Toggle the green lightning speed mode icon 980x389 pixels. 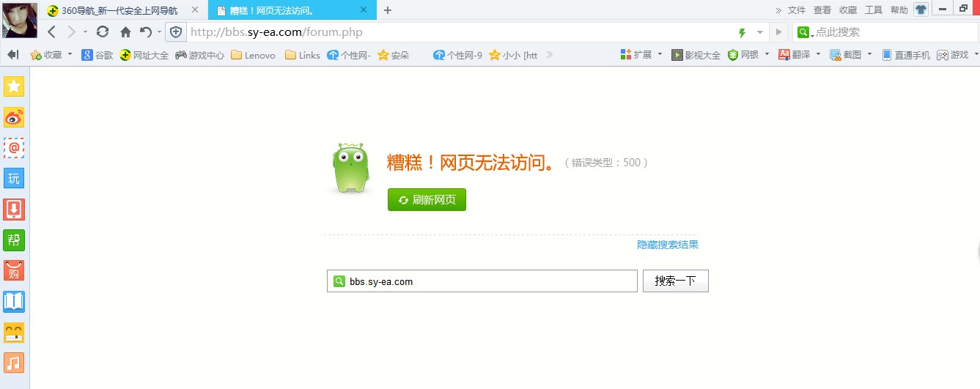[x=742, y=32]
